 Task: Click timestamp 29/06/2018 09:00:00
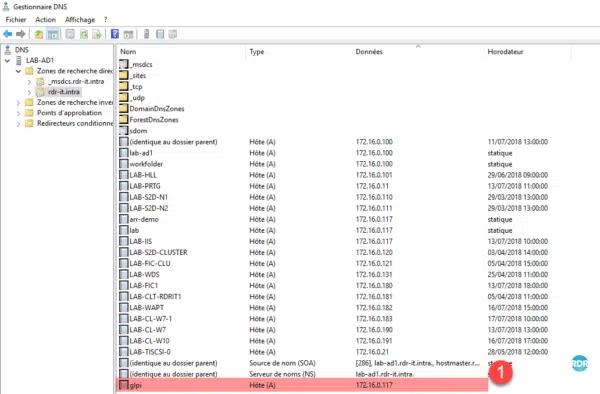[518, 175]
